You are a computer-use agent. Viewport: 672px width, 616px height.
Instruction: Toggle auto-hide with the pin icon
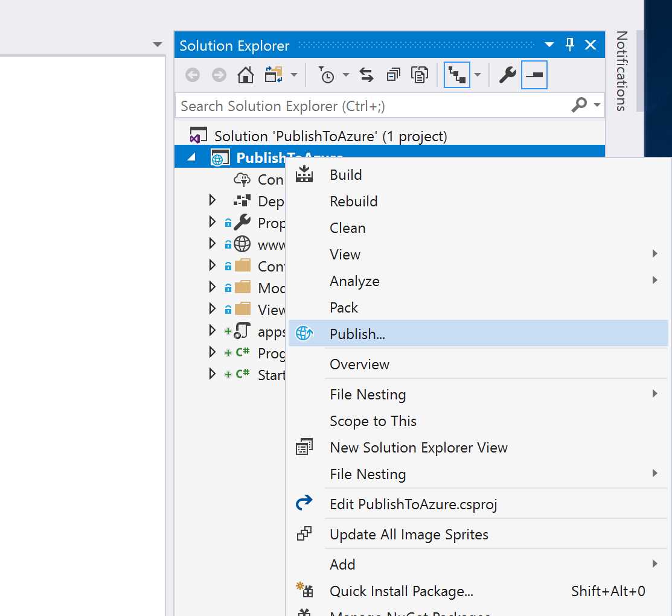pos(569,44)
